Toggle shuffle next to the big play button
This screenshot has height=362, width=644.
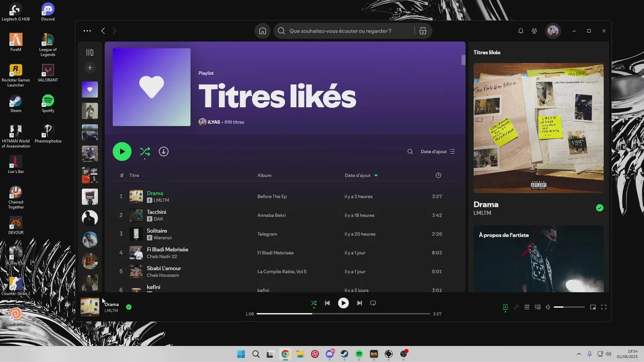(x=145, y=151)
